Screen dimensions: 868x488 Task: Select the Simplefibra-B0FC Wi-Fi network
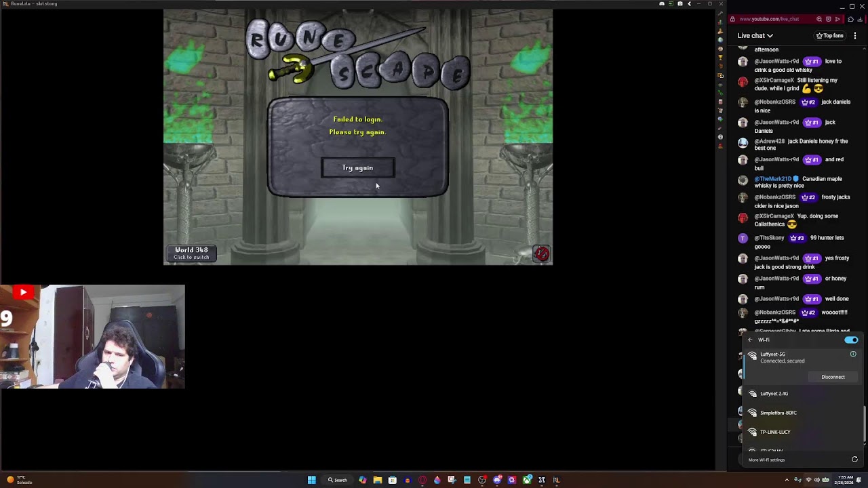(x=804, y=413)
